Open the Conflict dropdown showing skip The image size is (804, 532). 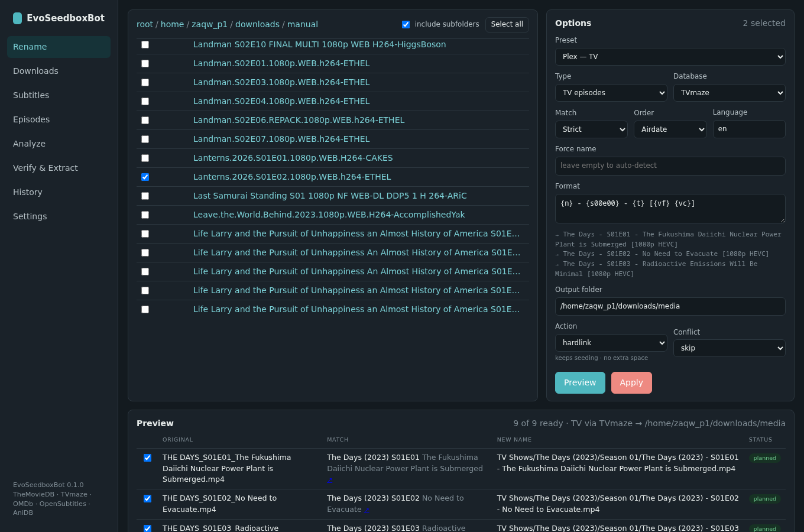point(729,348)
